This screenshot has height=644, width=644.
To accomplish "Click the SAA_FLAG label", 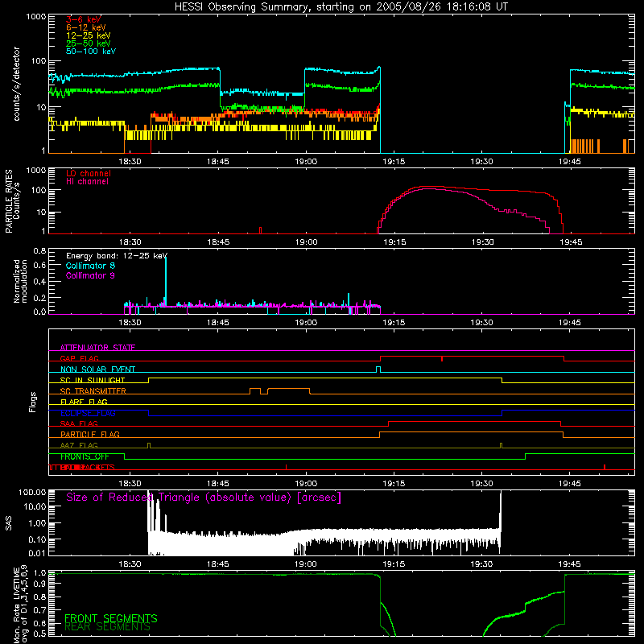I will (79, 423).
